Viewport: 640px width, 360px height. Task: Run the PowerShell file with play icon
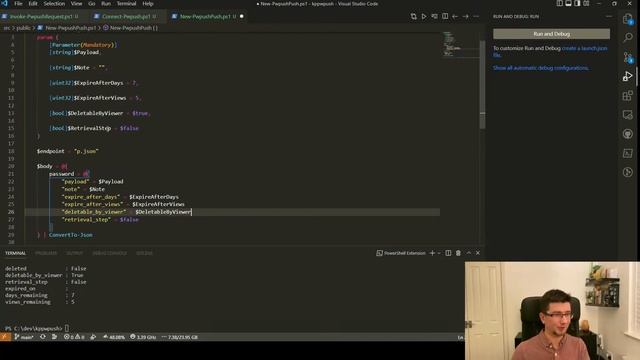click(424, 16)
